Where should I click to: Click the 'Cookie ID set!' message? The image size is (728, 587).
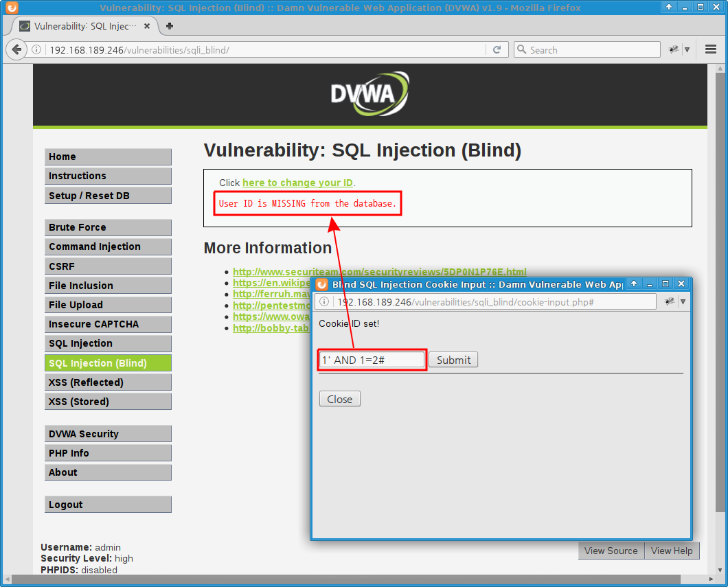pos(349,323)
